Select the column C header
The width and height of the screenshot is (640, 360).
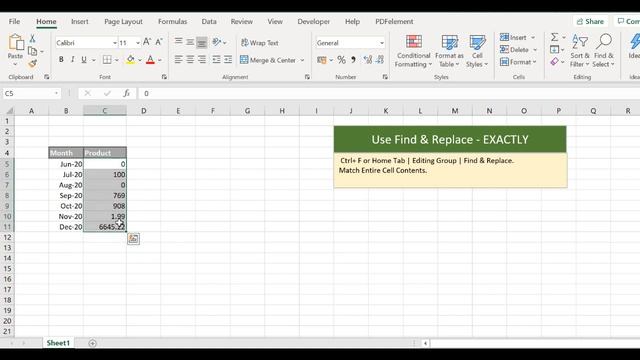pos(105,111)
